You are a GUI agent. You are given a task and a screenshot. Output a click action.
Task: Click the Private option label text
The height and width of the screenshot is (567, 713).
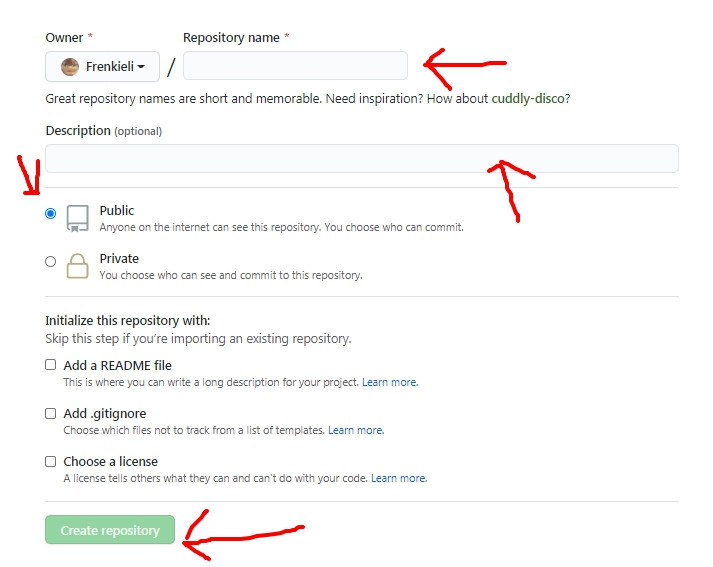pyautogui.click(x=119, y=259)
